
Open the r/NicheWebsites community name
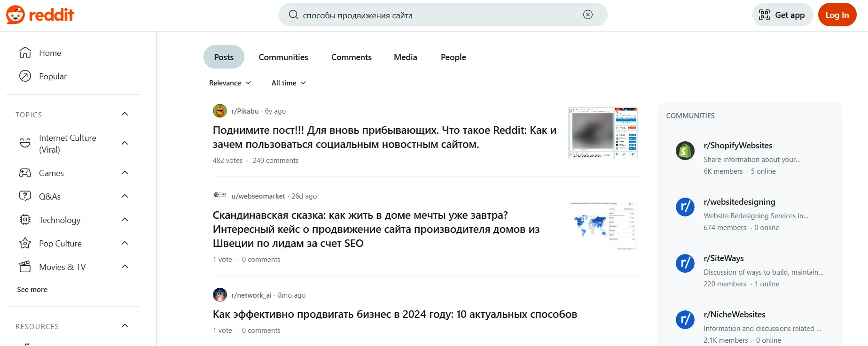(735, 315)
